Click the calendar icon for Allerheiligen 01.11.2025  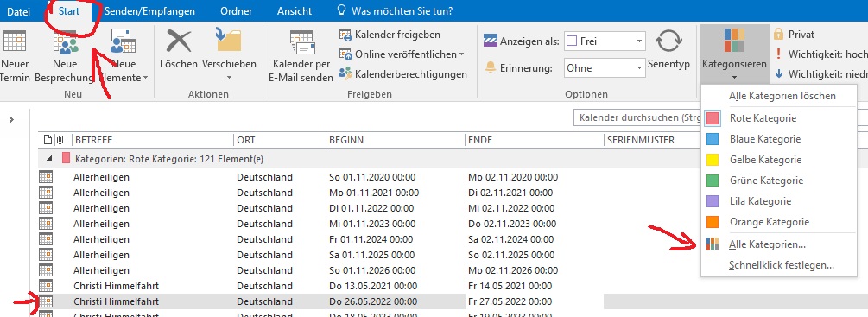[x=46, y=255]
